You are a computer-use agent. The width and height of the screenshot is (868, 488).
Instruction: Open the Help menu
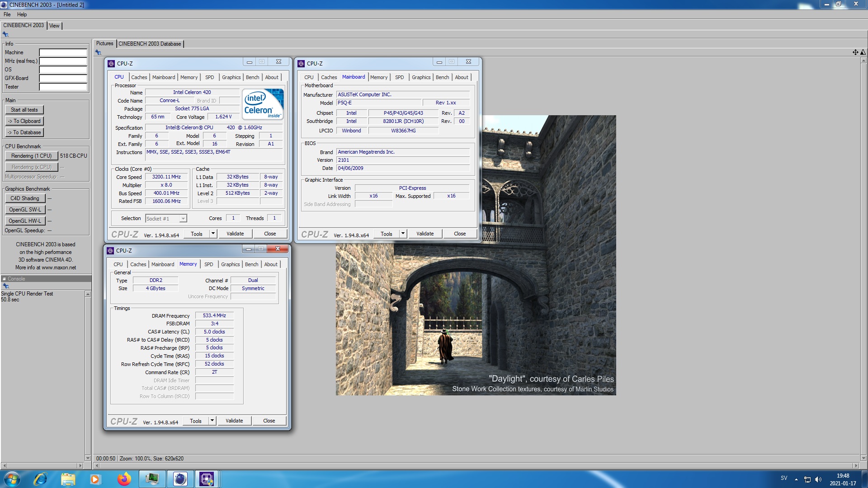22,14
